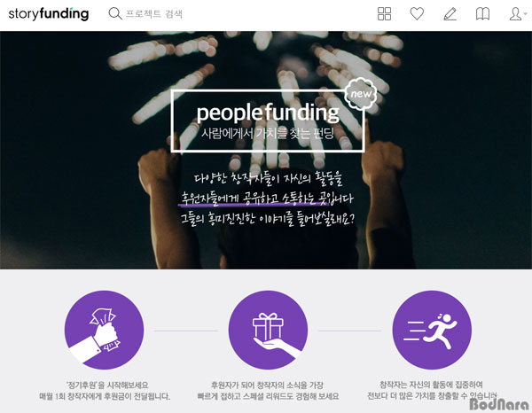532x413 pixels.
Task: Click the 창작자는 자신의 활동에 집중하여 text
Action: [431, 385]
